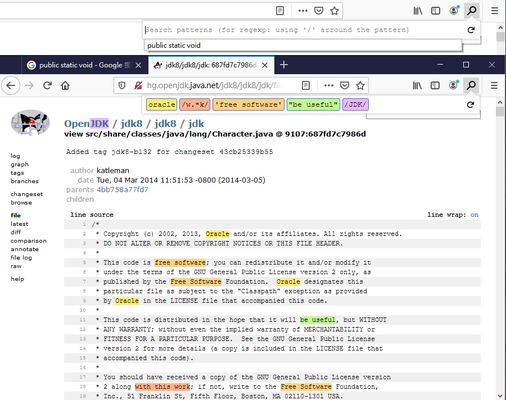The width and height of the screenshot is (506, 400).
Task: Close the 'public static void - Google' tab
Action: point(139,65)
